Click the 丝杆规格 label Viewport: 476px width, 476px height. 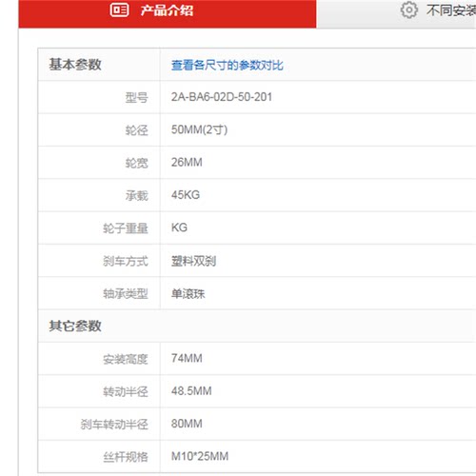click(x=126, y=457)
